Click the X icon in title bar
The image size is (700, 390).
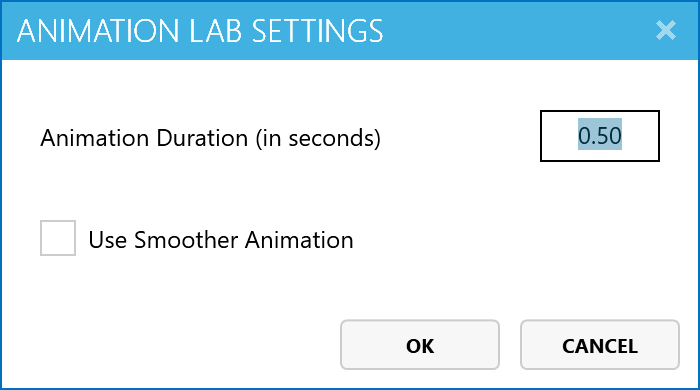coord(666,30)
